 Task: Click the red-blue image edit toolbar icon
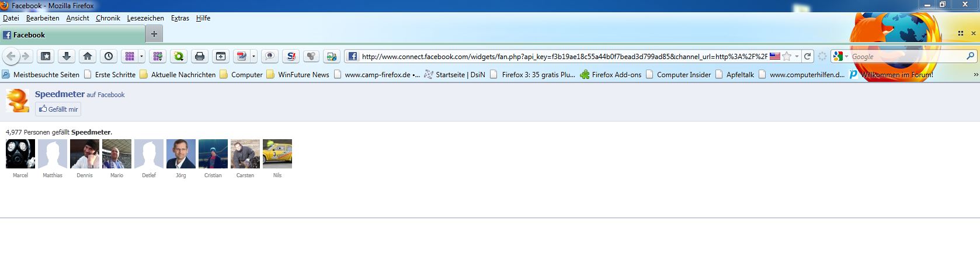click(x=241, y=56)
